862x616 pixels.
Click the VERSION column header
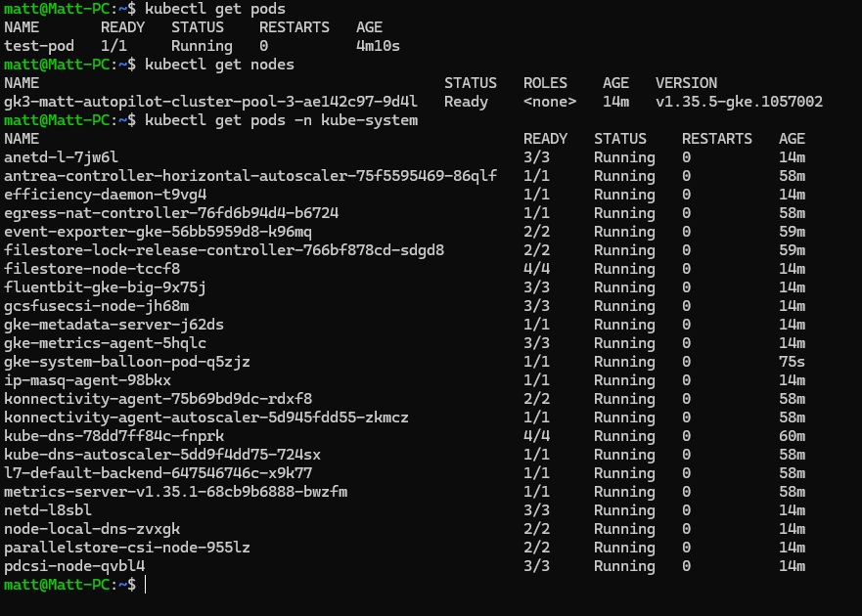(x=686, y=83)
